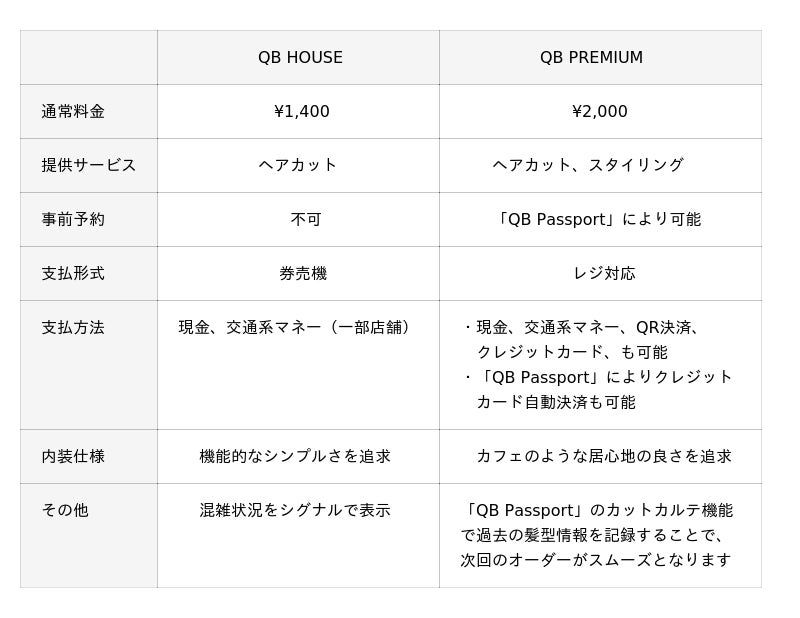This screenshot has width=800, height=618.
Task: Click the ヘアカット、スタイリング cell
Action: tap(588, 166)
